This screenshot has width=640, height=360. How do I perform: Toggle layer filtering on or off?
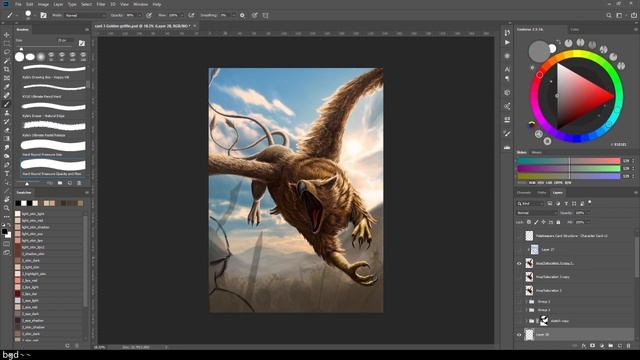click(590, 202)
